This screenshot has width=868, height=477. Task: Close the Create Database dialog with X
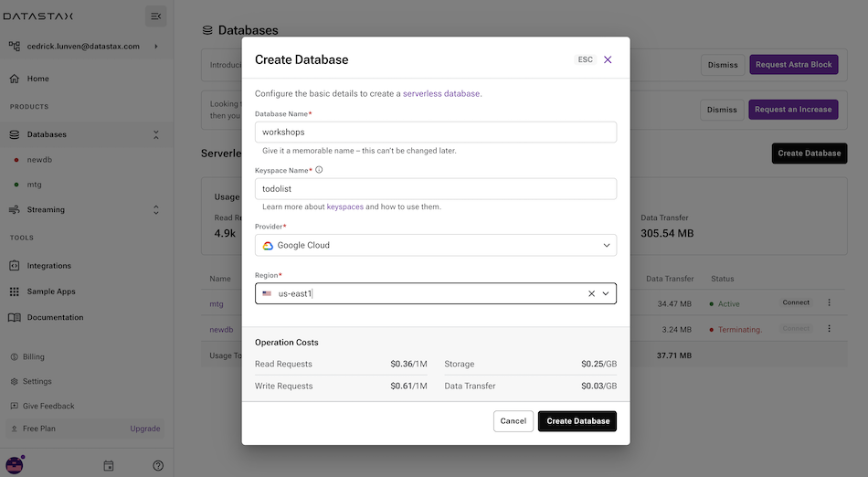(x=608, y=59)
